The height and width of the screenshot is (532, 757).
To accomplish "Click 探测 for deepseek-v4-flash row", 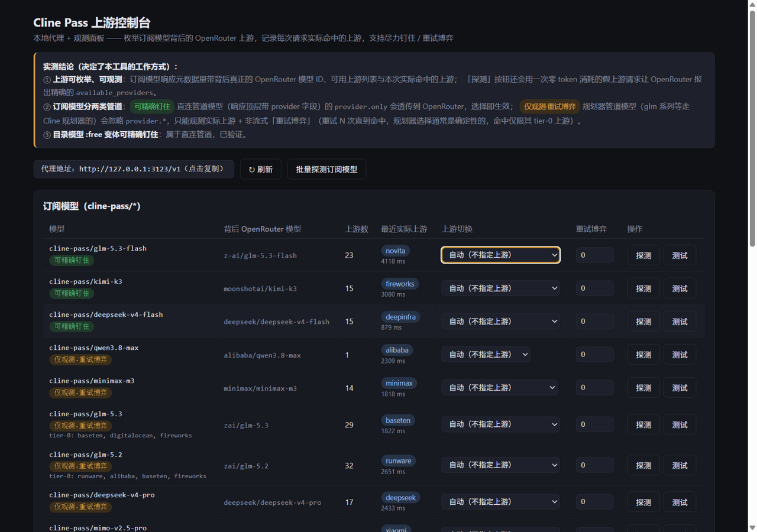I will coord(643,322).
